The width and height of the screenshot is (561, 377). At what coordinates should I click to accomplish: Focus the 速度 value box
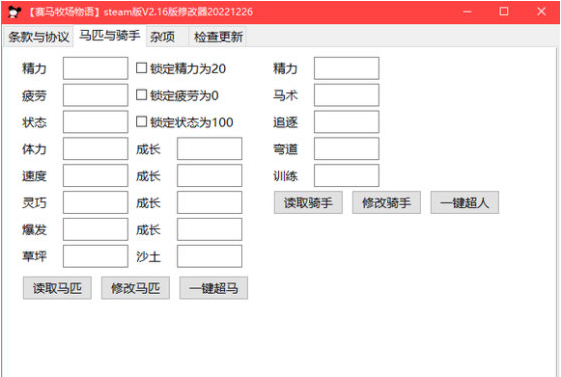click(96, 175)
